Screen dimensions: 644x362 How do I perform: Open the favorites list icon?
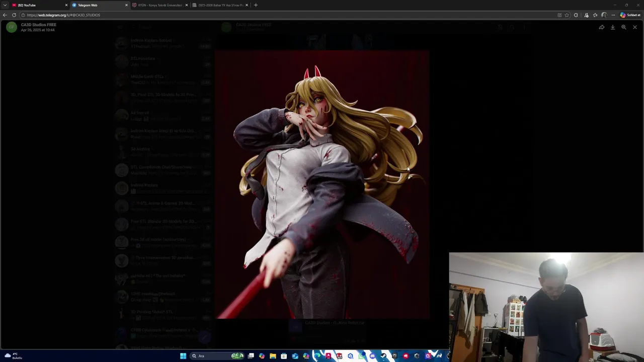595,15
